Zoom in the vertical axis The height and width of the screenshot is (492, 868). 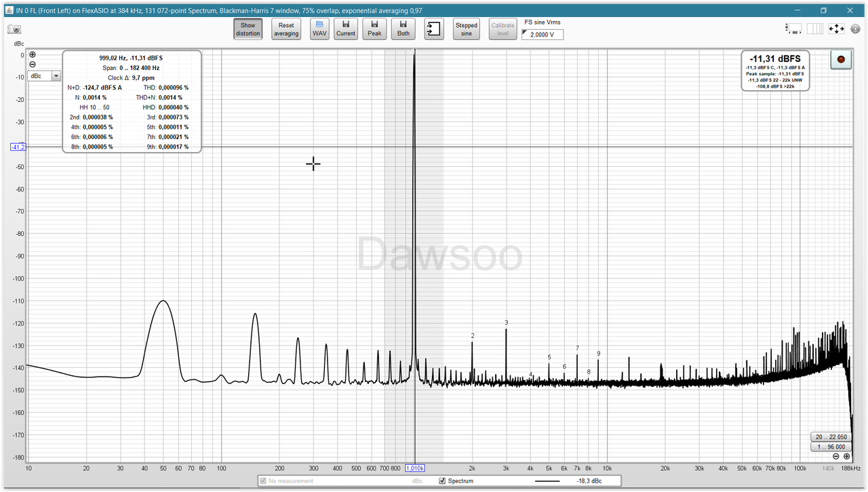pyautogui.click(x=33, y=54)
